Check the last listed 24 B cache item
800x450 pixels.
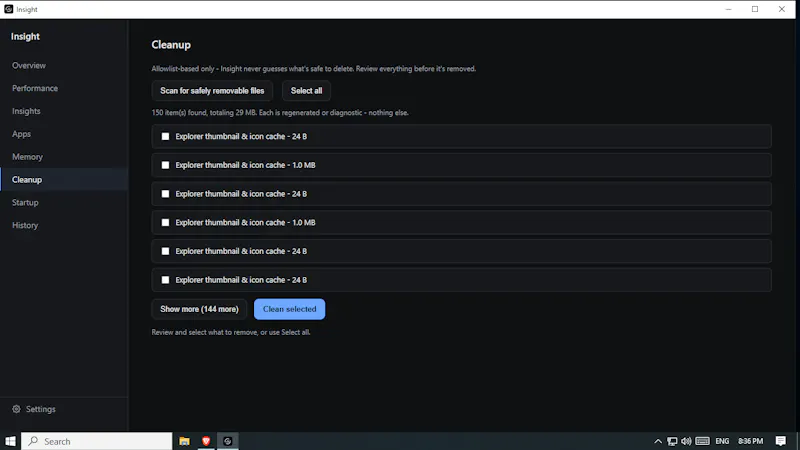click(x=165, y=280)
